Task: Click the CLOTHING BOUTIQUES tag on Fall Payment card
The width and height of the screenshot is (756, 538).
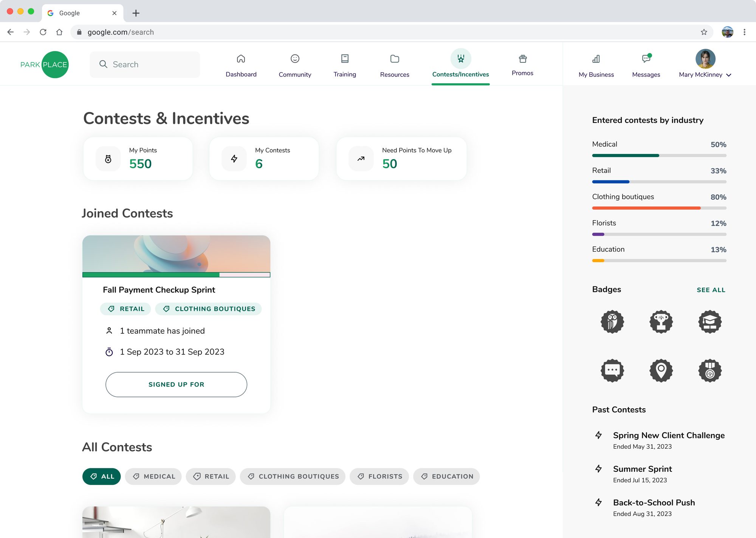Action: click(208, 309)
